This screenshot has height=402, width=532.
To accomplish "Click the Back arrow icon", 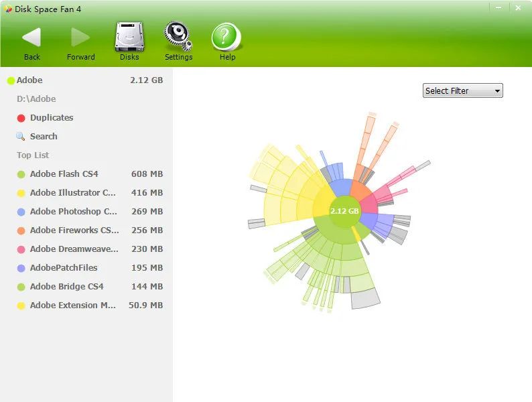I will (31, 37).
